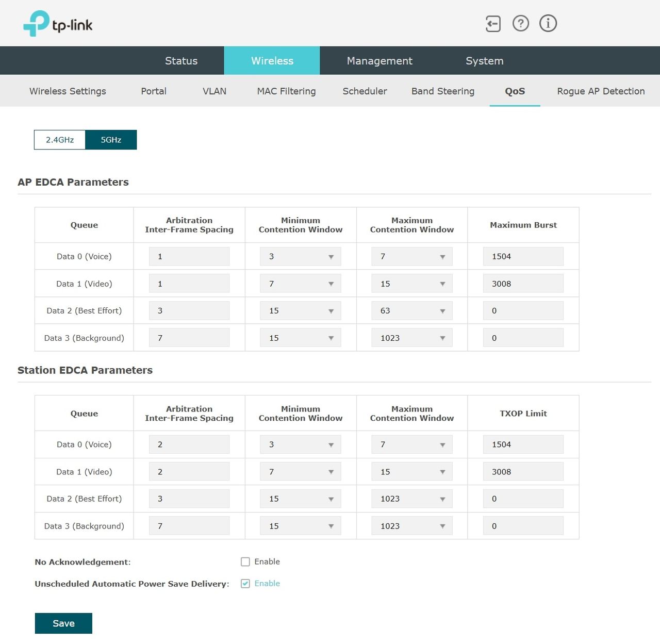The width and height of the screenshot is (660, 644).
Task: Open the Band Steering submenu
Action: 443,91
